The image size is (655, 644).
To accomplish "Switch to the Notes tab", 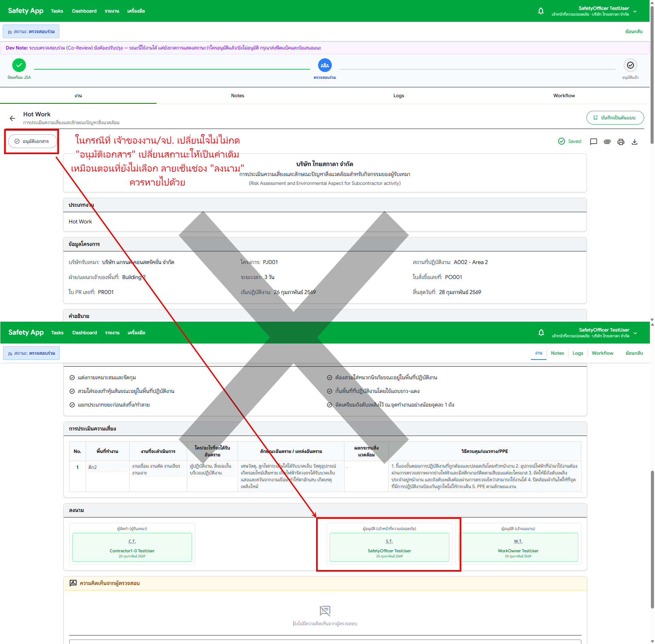I will coord(237,96).
